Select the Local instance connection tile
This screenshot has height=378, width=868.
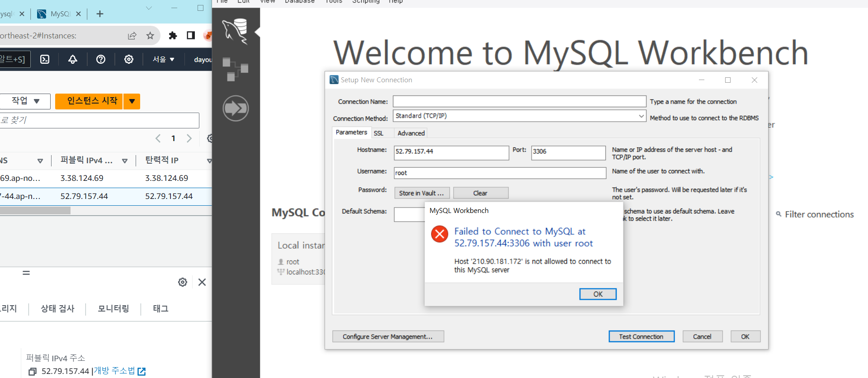click(298, 259)
